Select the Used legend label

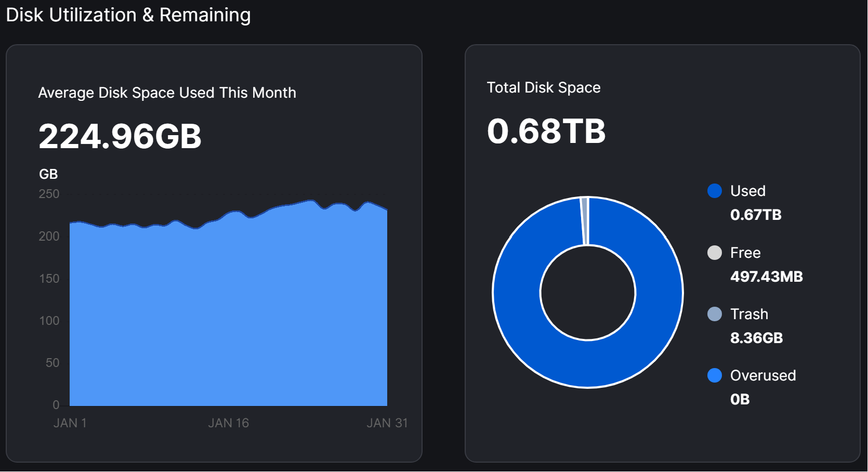click(x=747, y=191)
